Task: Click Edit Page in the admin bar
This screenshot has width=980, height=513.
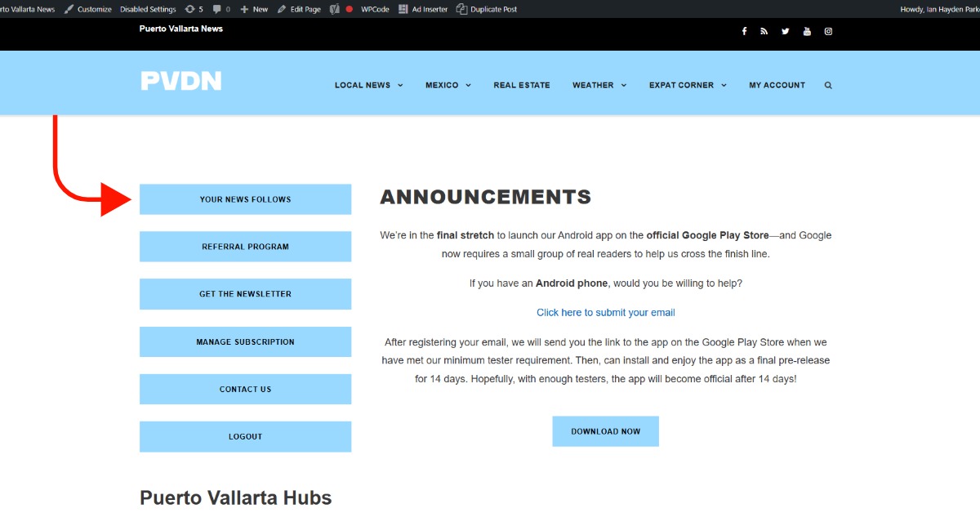Action: (x=299, y=9)
